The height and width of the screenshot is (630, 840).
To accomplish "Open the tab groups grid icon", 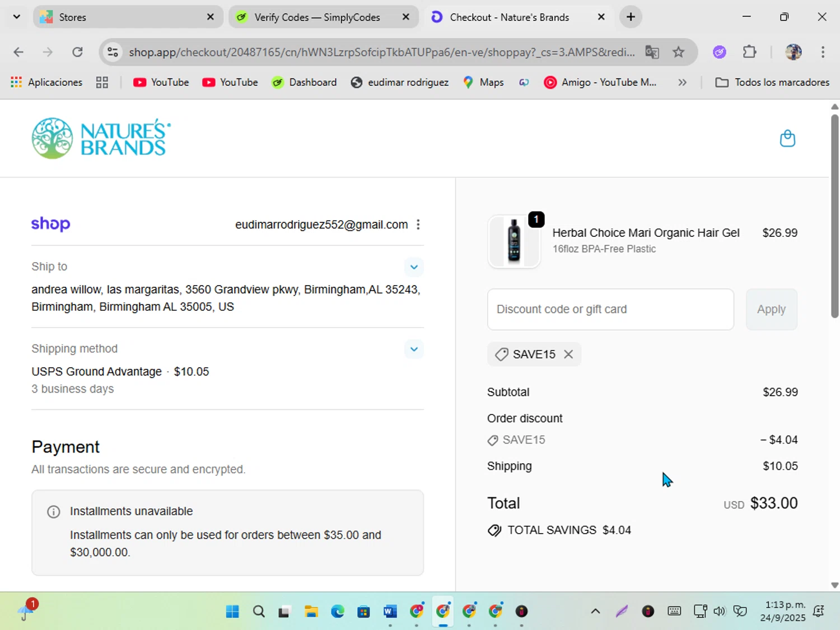I will (102, 82).
